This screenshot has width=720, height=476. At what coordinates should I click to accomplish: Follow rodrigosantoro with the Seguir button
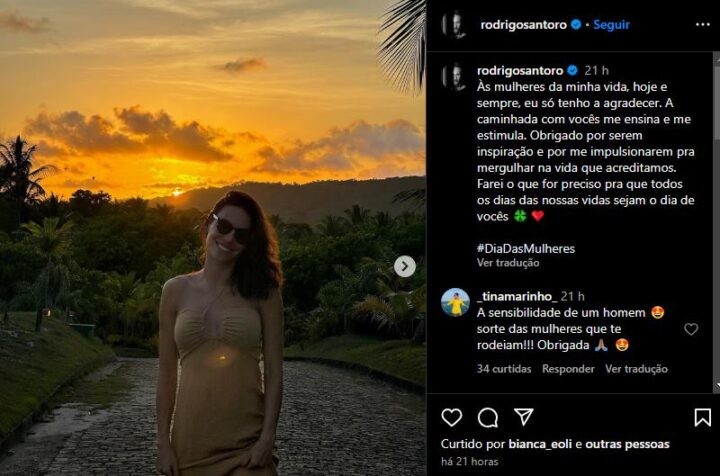[x=611, y=25]
